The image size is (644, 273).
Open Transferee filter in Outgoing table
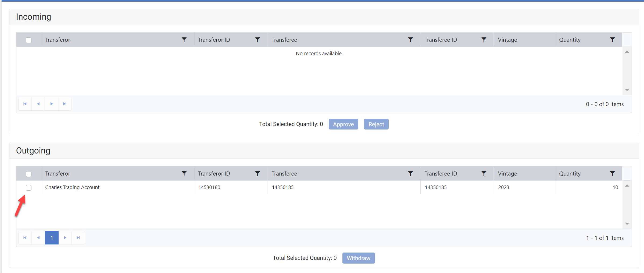pyautogui.click(x=410, y=174)
